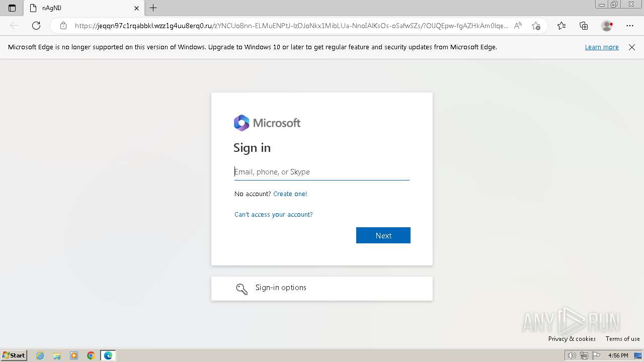Open Settings and more ellipsis menu
The height and width of the screenshot is (362, 644).
click(630, 26)
